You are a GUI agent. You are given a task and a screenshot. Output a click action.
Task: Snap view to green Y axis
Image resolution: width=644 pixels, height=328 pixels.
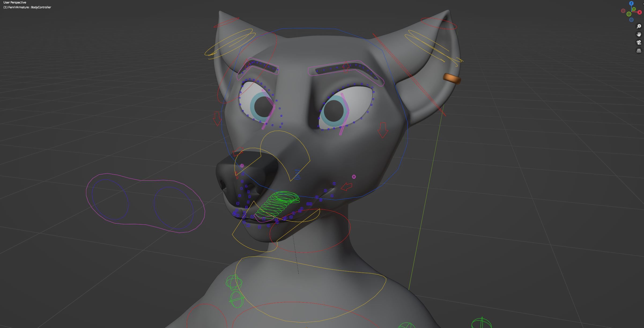pyautogui.click(x=634, y=9)
